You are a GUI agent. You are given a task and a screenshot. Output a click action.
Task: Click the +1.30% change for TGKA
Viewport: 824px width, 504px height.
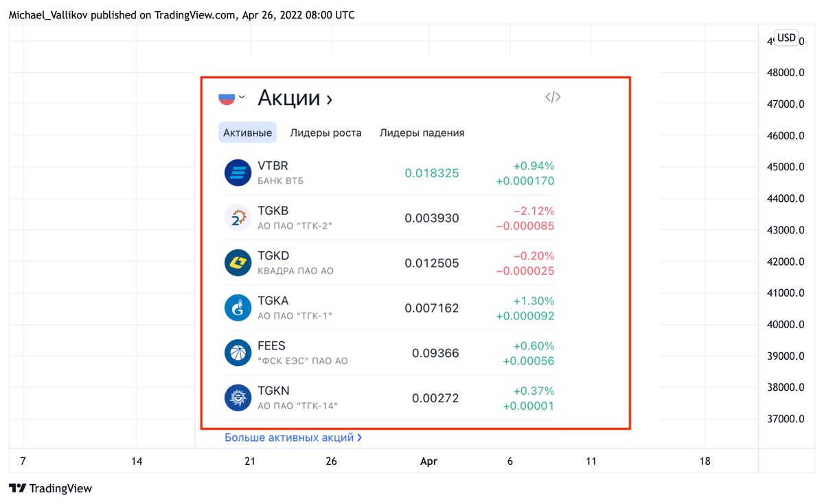coord(534,301)
